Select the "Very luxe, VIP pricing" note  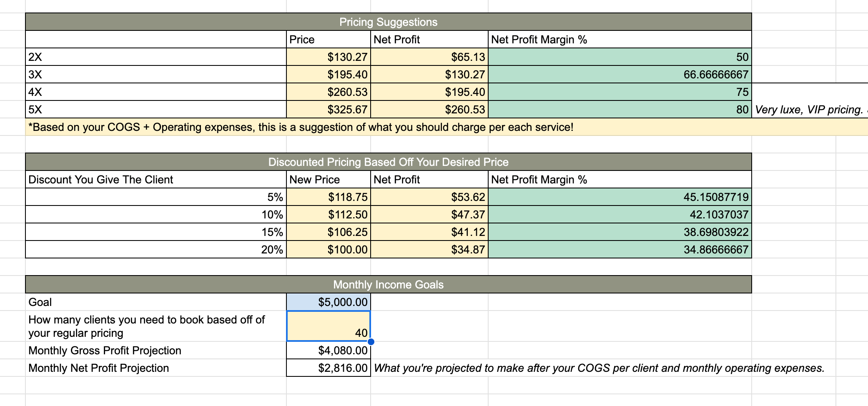[809, 110]
